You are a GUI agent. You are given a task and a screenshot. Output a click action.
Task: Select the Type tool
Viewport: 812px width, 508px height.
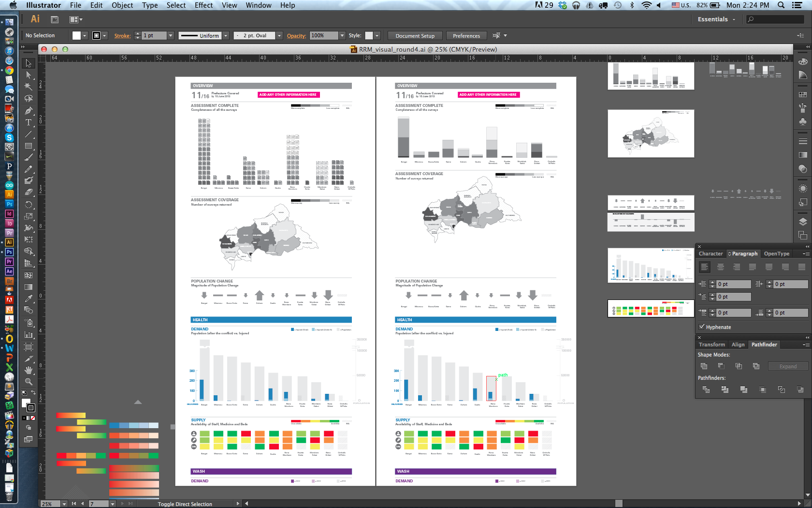(29, 122)
